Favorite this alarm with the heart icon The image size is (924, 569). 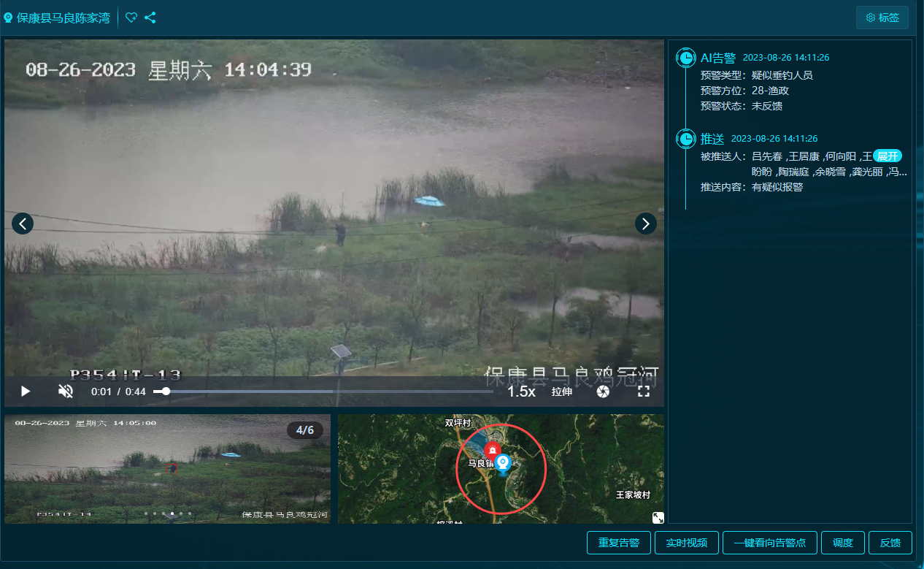(x=131, y=18)
